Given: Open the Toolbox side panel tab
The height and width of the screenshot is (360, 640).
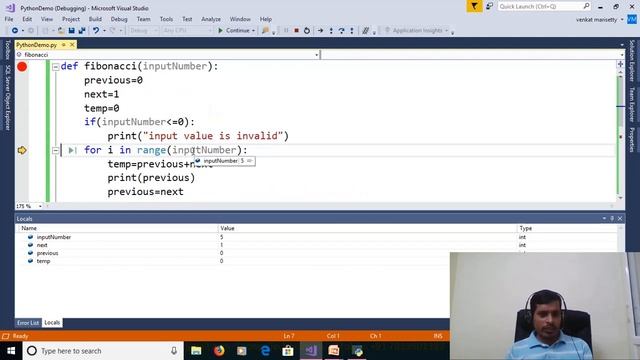Looking at the screenshot, I should (x=7, y=50).
